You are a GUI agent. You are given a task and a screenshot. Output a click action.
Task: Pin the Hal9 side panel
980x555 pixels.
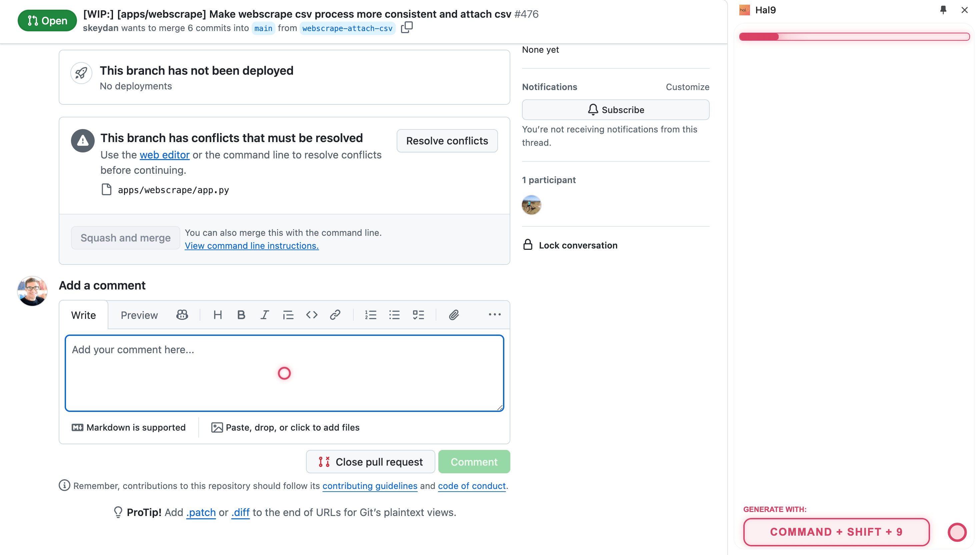pyautogui.click(x=943, y=10)
